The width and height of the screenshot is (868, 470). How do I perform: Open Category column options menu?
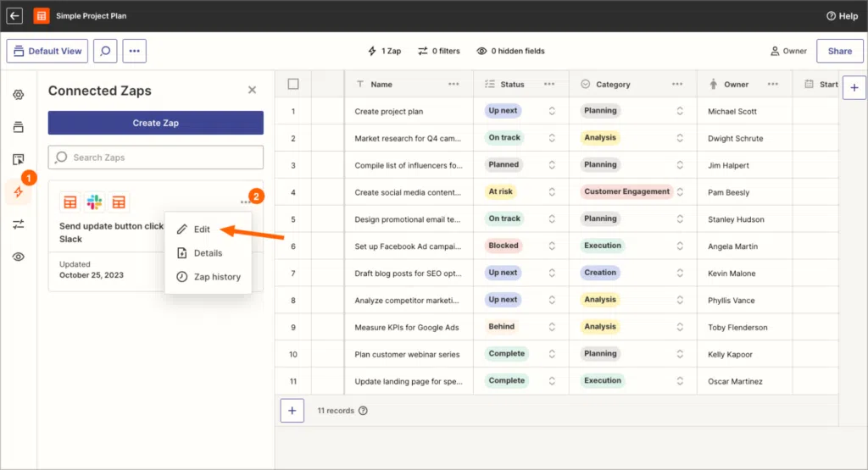[x=677, y=84]
